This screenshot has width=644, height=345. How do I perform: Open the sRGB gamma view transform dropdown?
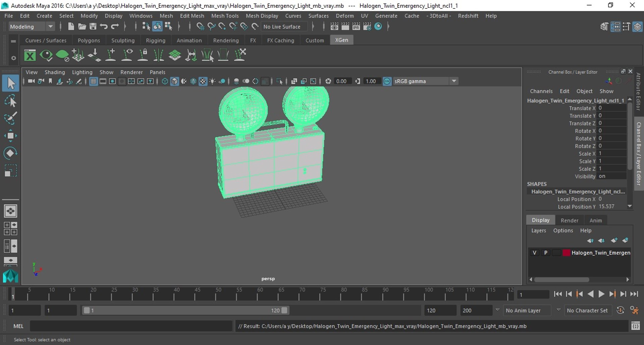pyautogui.click(x=425, y=81)
